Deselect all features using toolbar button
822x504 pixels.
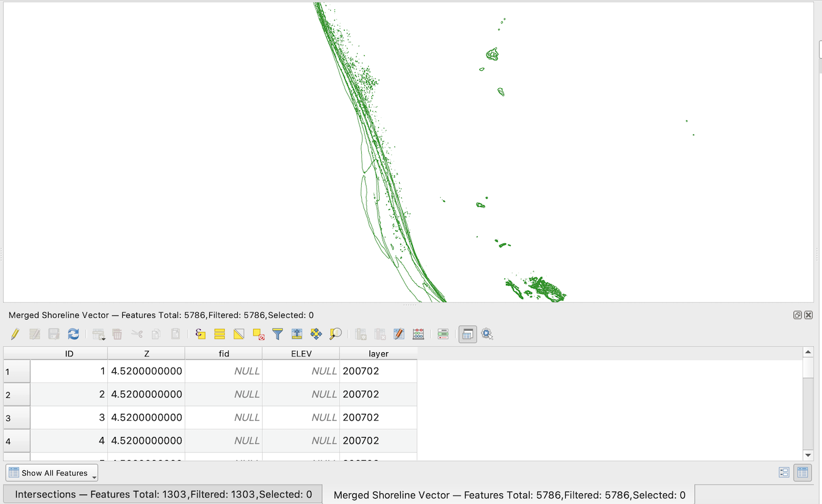pos(257,334)
